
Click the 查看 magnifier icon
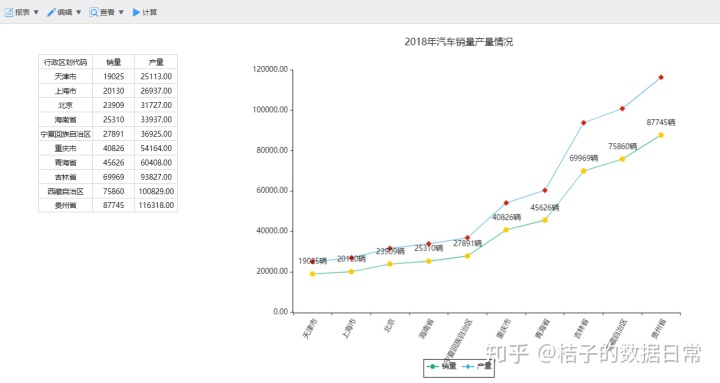pyautogui.click(x=94, y=12)
